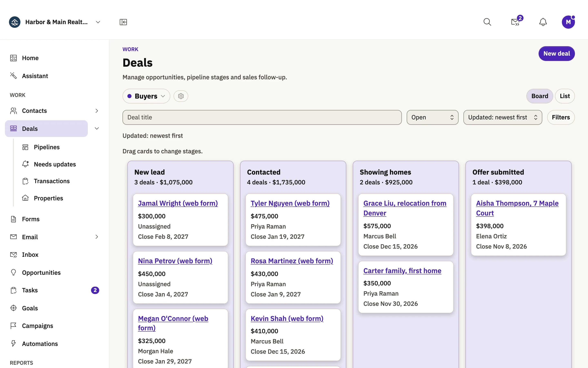Open Needs updates under Deals
This screenshot has width=588, height=368.
55,164
